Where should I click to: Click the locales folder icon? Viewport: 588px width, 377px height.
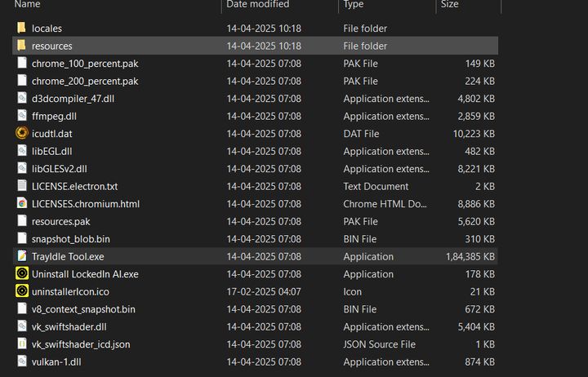tap(22, 29)
